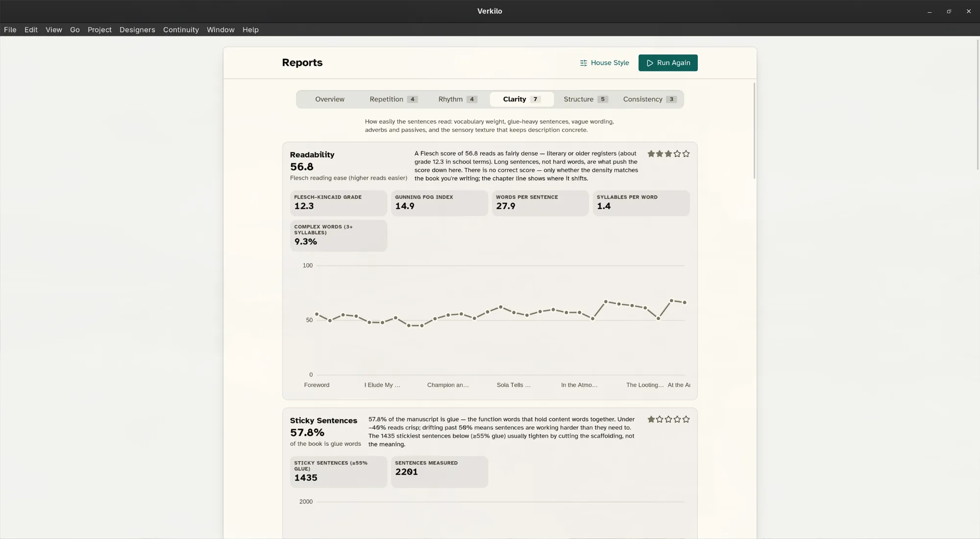The image size is (980, 539).
Task: Open the Go menu
Action: pos(74,30)
